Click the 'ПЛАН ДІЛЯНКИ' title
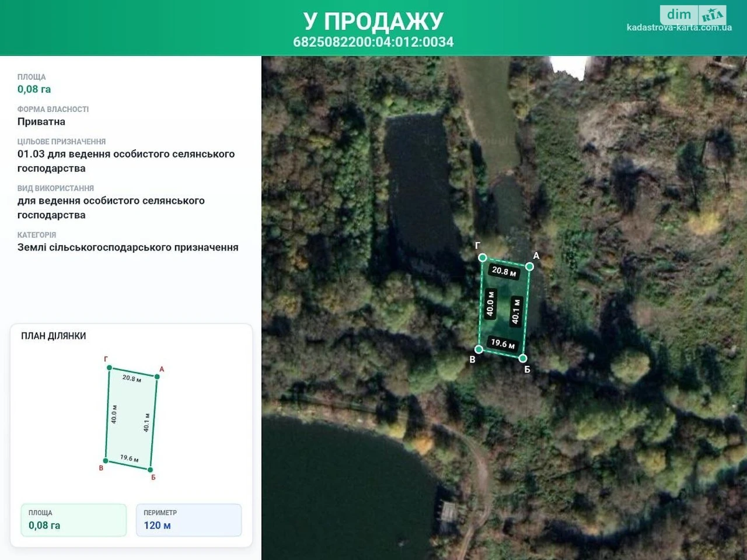This screenshot has height=560, width=747. (x=54, y=336)
